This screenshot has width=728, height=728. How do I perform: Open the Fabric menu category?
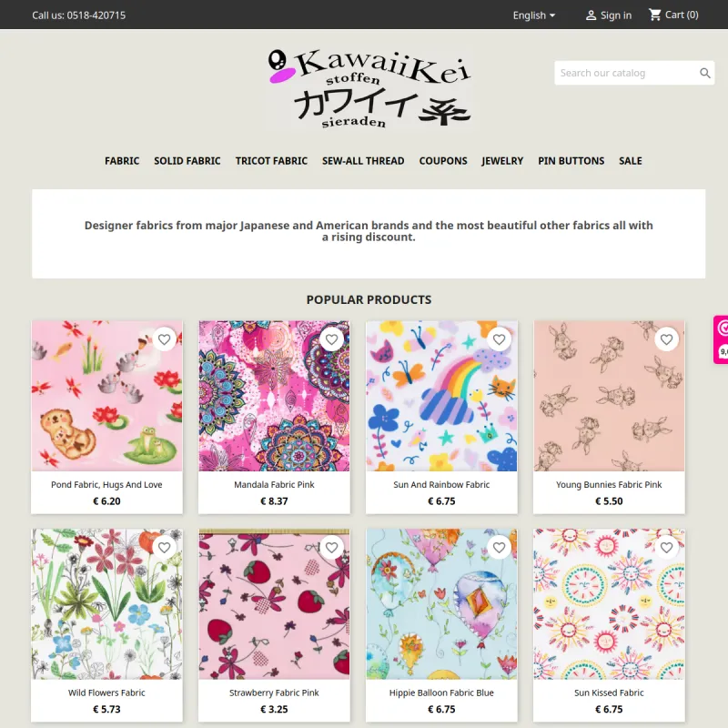coord(122,161)
